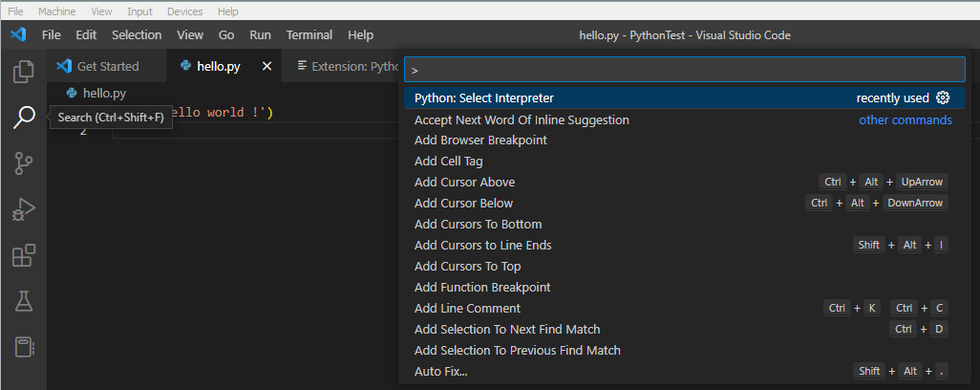Viewport: 980px width, 390px height.
Task: Click the Python icon on hello.py tab
Action: click(185, 66)
